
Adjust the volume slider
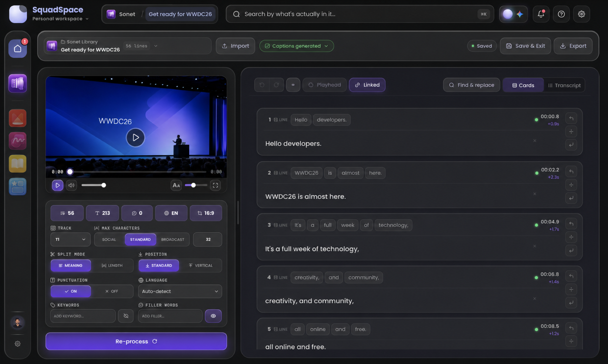tap(94, 185)
